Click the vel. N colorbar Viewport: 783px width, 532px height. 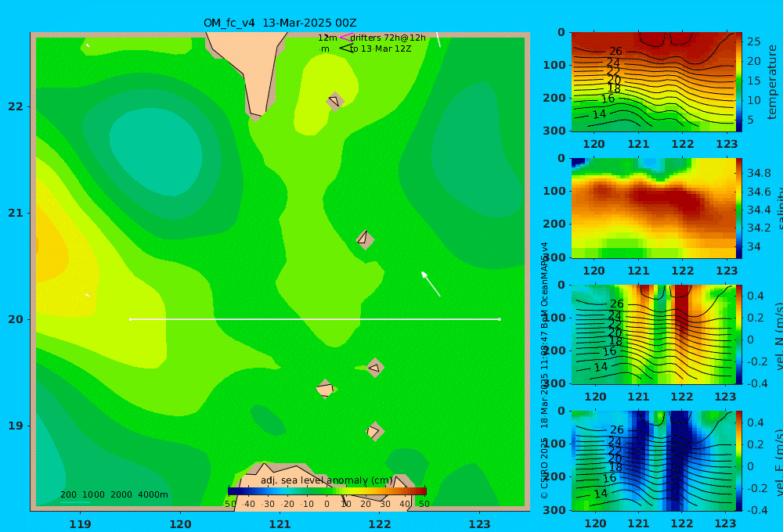pyautogui.click(x=739, y=334)
